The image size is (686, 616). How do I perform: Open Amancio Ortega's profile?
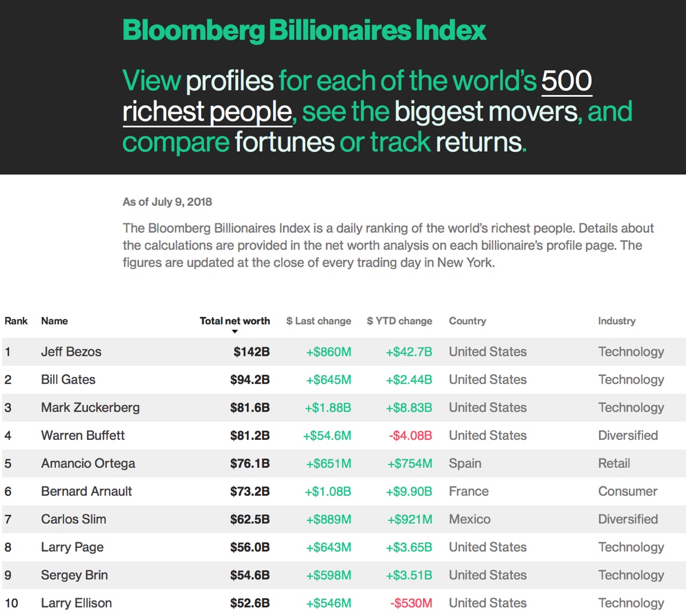(x=88, y=463)
